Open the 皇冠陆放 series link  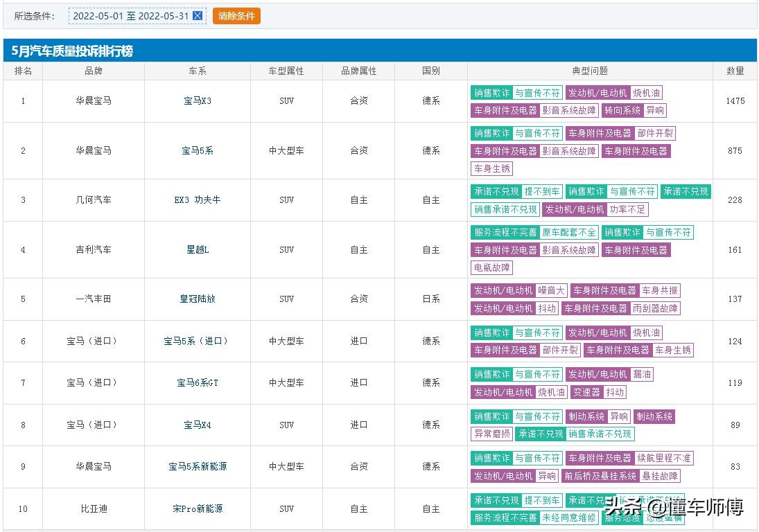coord(198,299)
